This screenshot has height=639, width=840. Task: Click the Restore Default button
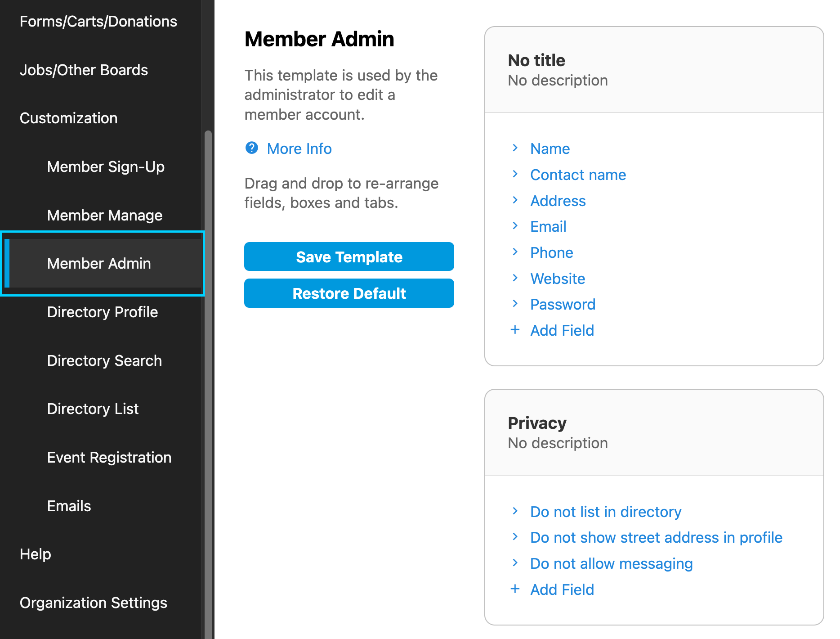349,293
